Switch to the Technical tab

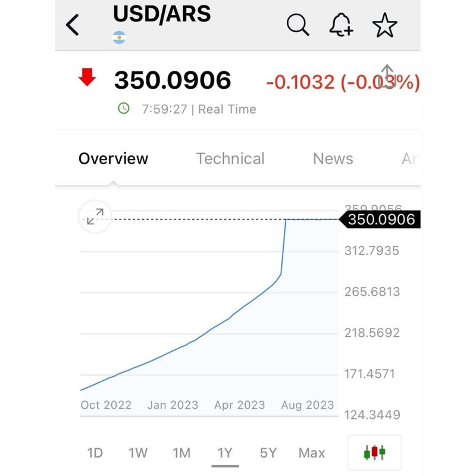point(230,159)
